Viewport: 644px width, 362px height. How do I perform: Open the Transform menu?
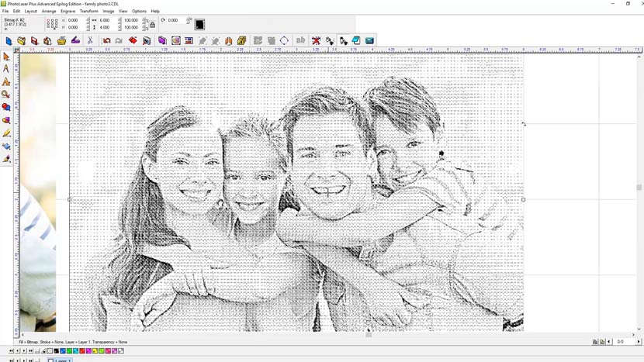89,12
